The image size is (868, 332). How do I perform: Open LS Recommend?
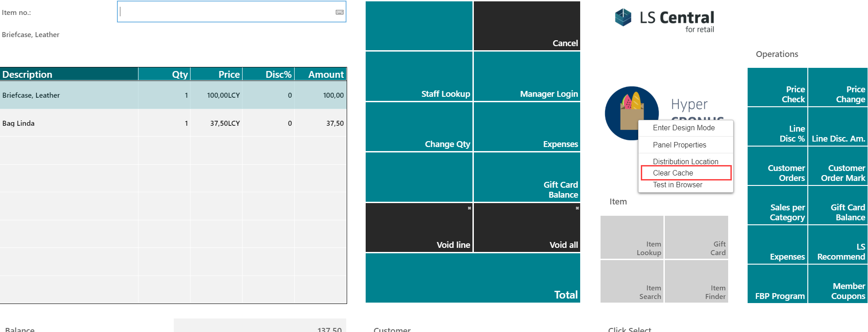coord(838,245)
